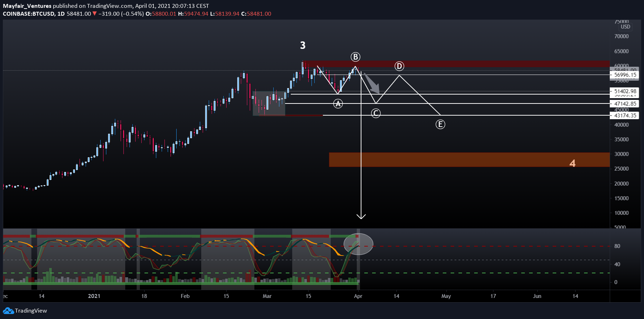Click the dark red resistance zone rectangle

tap(456, 64)
